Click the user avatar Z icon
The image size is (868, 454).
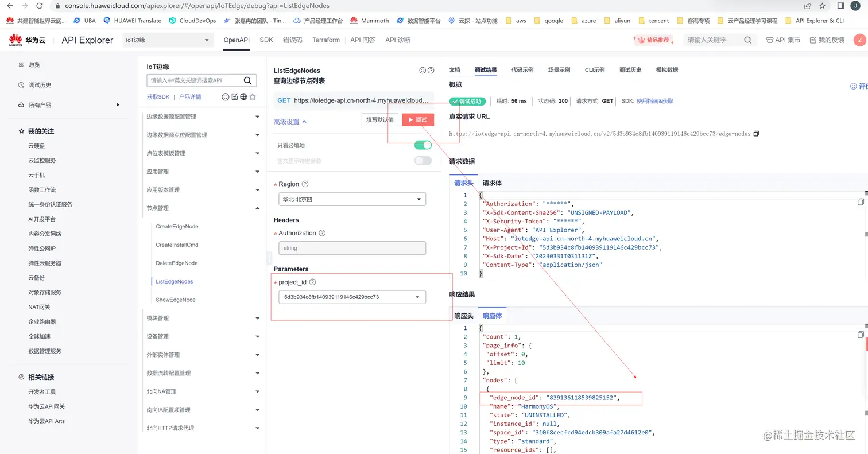click(859, 40)
